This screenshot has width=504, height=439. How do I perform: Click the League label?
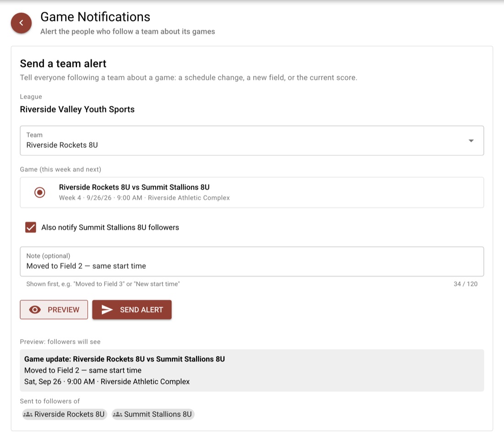pyautogui.click(x=31, y=97)
